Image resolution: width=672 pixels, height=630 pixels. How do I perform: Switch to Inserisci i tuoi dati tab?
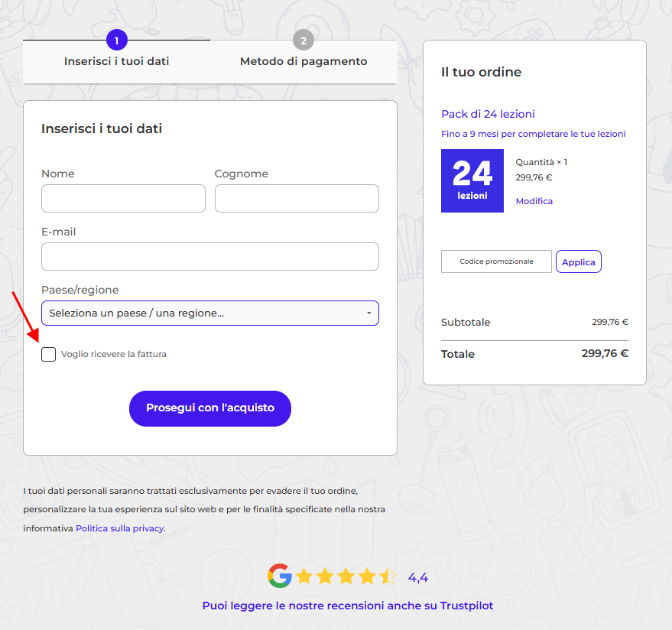click(x=117, y=61)
